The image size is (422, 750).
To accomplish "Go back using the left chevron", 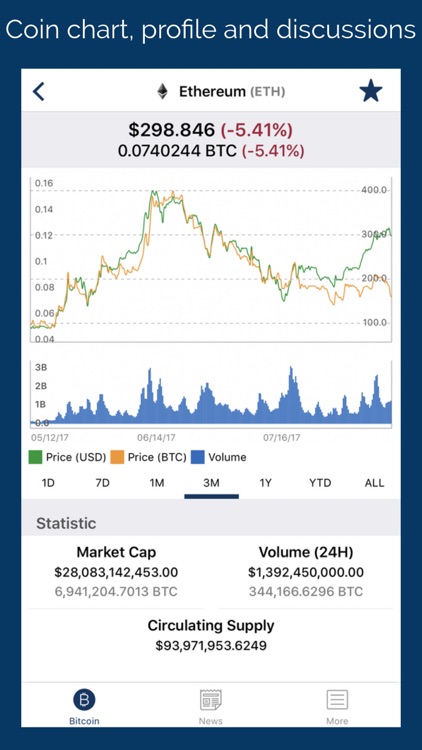I will tap(38, 91).
